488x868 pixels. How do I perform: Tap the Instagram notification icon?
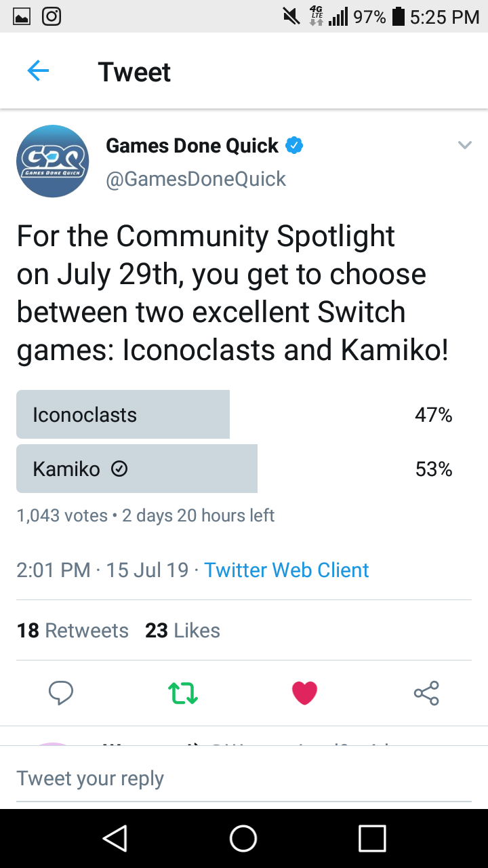point(52,16)
